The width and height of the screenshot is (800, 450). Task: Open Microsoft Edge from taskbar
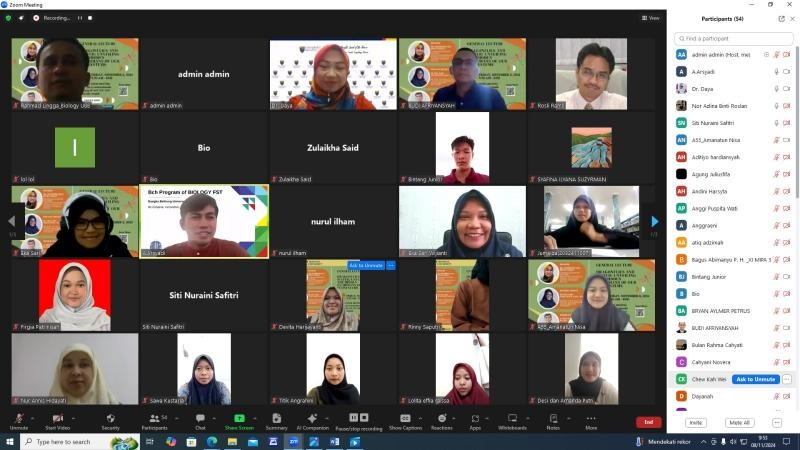click(x=212, y=441)
